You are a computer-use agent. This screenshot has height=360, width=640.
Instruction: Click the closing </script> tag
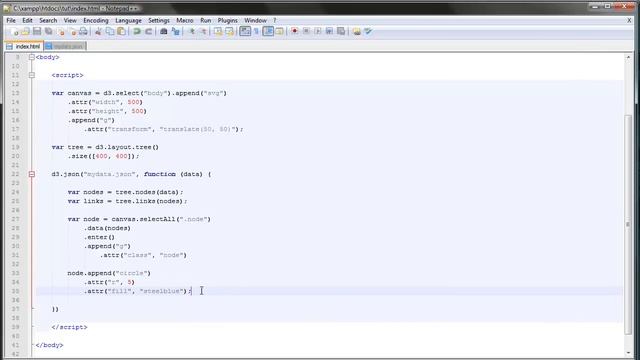pyautogui.click(x=69, y=327)
